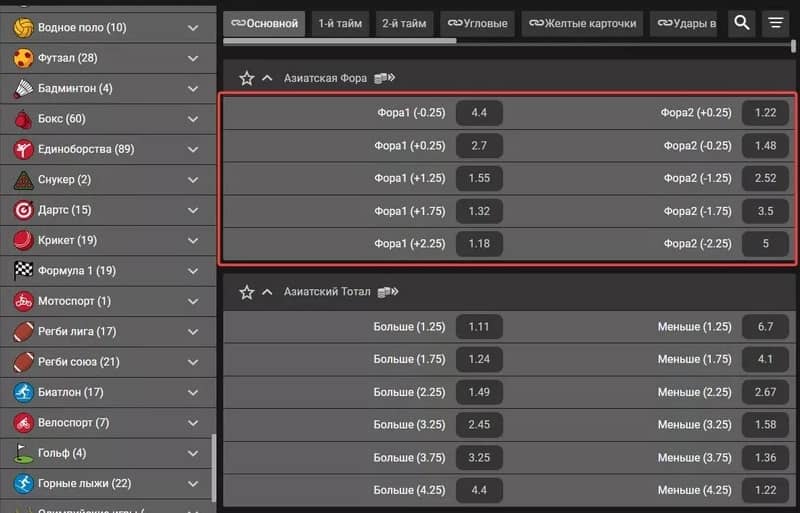Select odds 3.25 for Больше (3.75)
Viewport: 800px width, 513px height.
coord(479,457)
